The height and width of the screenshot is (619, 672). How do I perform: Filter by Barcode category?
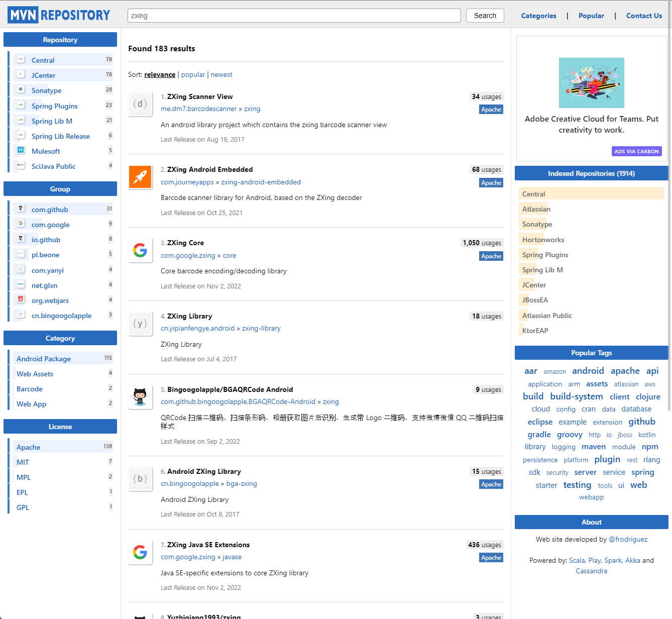pyautogui.click(x=30, y=389)
